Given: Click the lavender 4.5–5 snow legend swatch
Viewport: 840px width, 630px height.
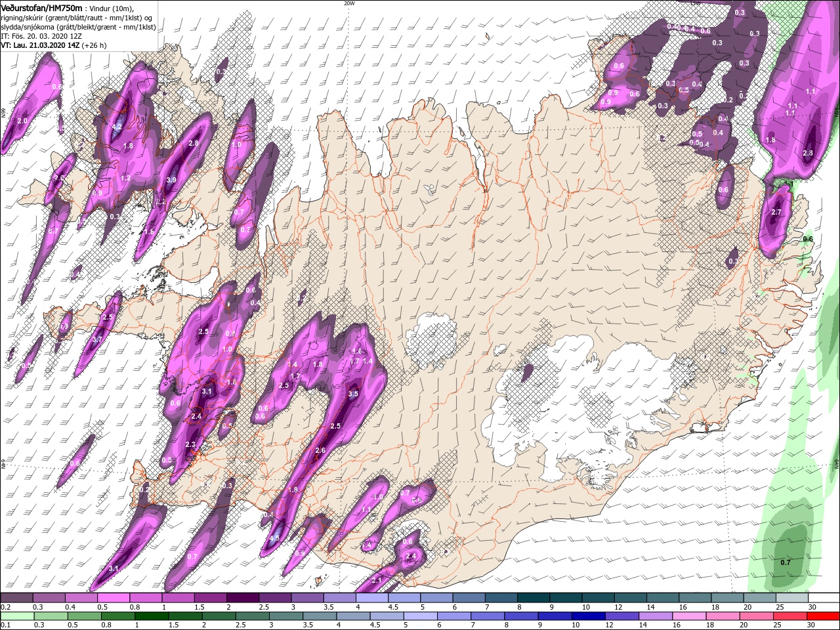Looking at the screenshot, I should [x=404, y=598].
